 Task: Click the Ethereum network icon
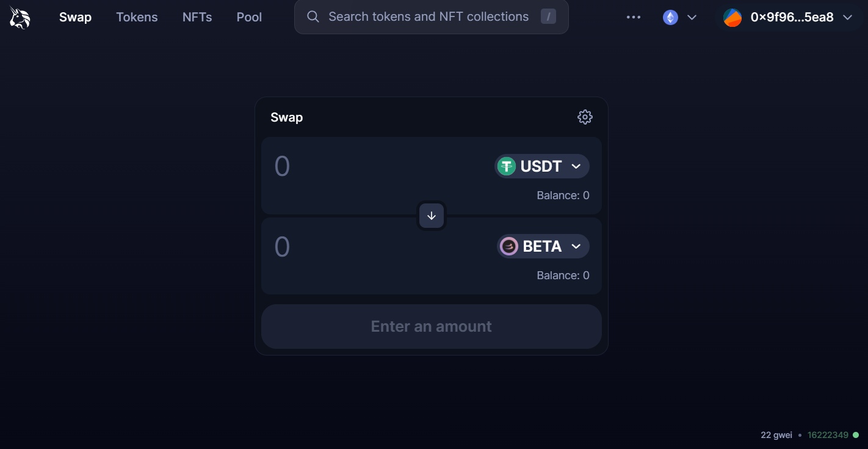click(670, 17)
